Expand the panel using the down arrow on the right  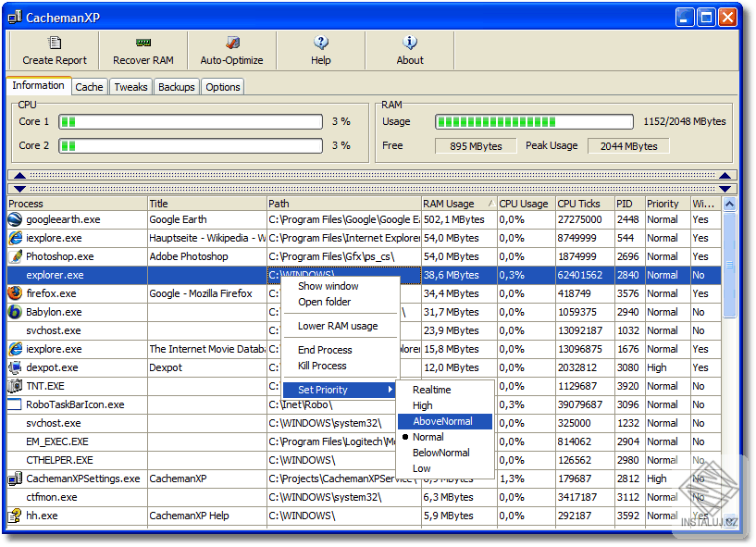[x=725, y=188]
